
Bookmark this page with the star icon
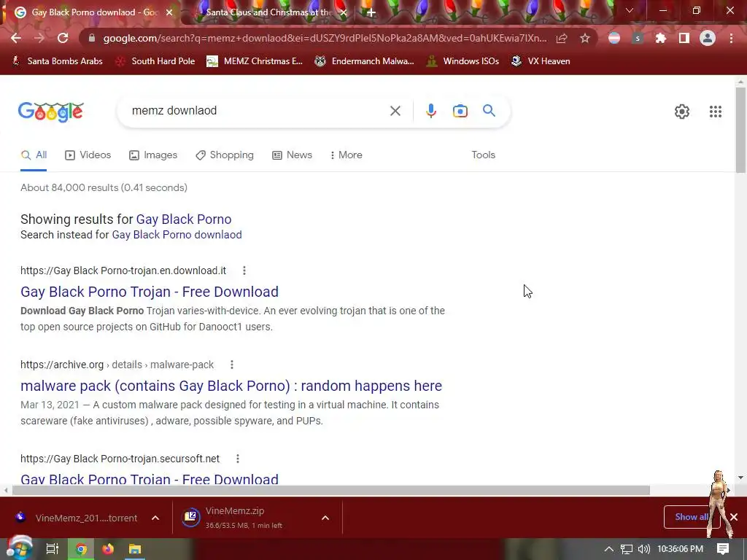(x=585, y=38)
